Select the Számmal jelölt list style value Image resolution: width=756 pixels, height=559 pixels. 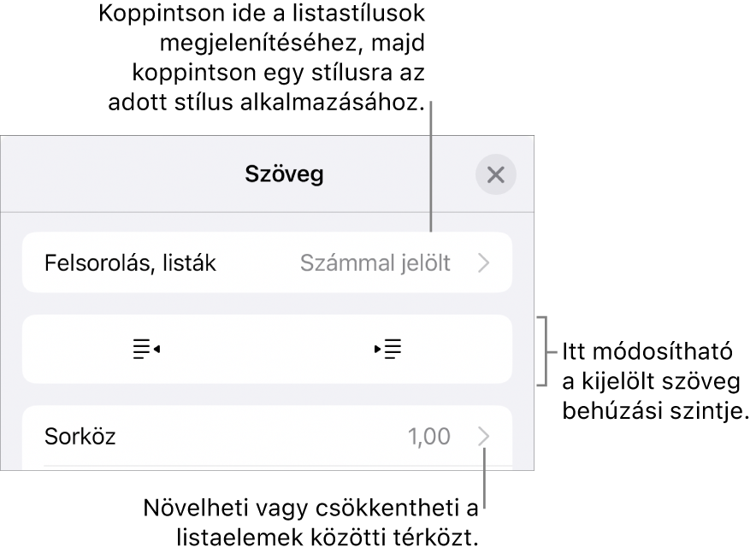click(375, 263)
